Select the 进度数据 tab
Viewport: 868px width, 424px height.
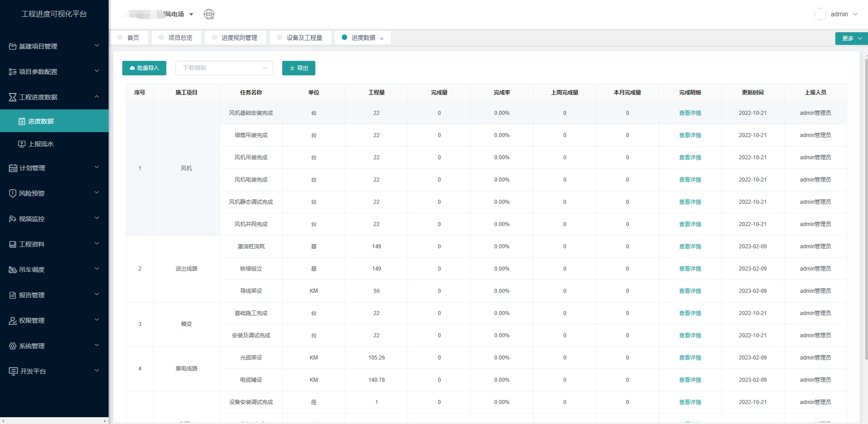tap(363, 38)
